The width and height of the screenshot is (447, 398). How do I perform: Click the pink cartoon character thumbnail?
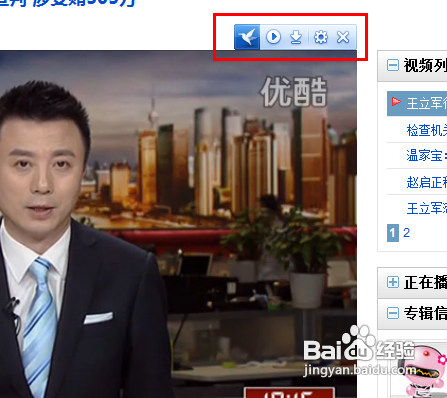(425, 371)
